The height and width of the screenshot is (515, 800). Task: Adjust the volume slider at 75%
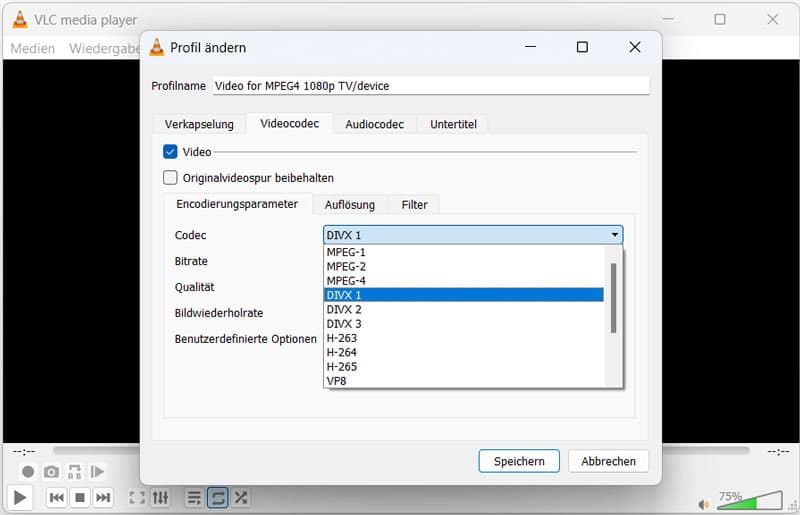tap(749, 500)
